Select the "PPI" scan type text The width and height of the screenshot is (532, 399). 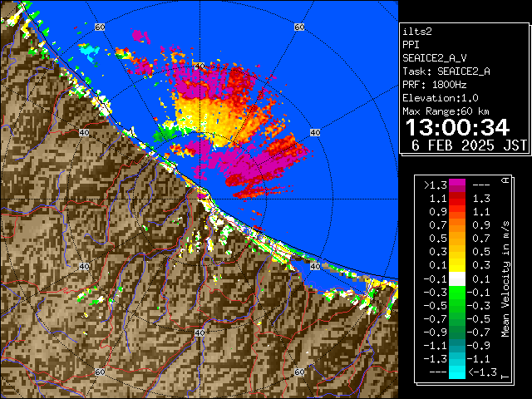pyautogui.click(x=411, y=45)
